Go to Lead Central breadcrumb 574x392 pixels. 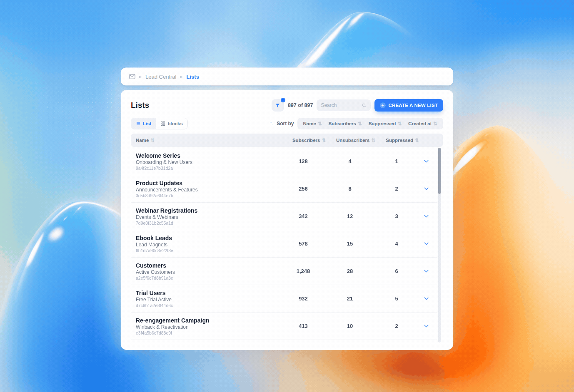point(161,77)
